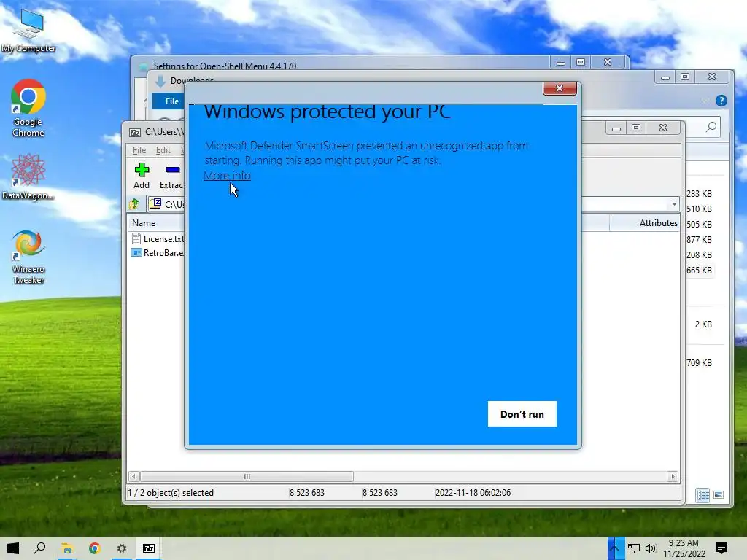The image size is (747, 560).
Task: Select the 665 KB file entry in Downloads
Action: click(699, 270)
